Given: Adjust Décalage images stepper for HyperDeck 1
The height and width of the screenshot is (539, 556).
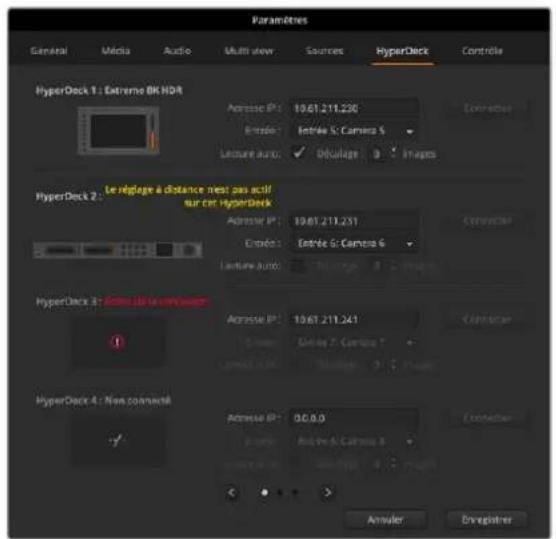Looking at the screenshot, I should tap(393, 153).
